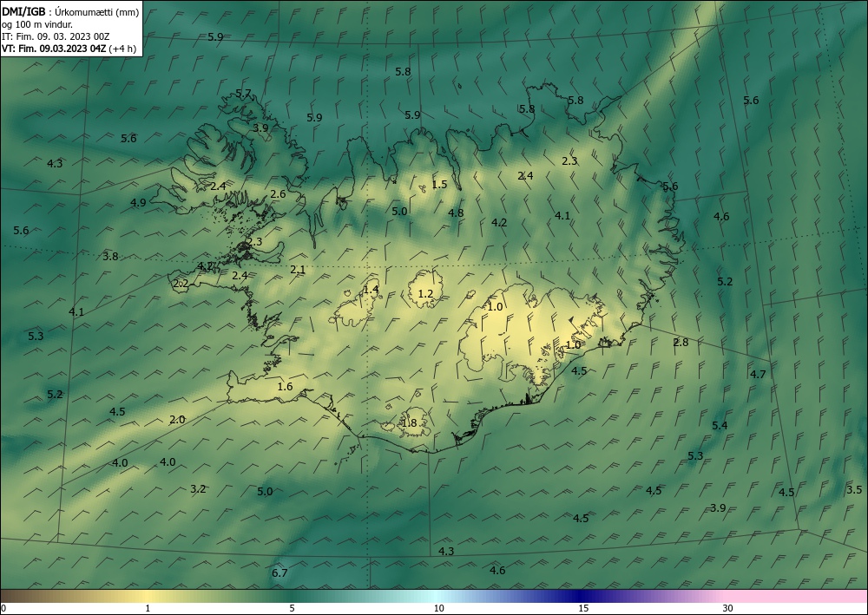Click the 2.0 value label
This screenshot has height=615, width=868.
(177, 420)
